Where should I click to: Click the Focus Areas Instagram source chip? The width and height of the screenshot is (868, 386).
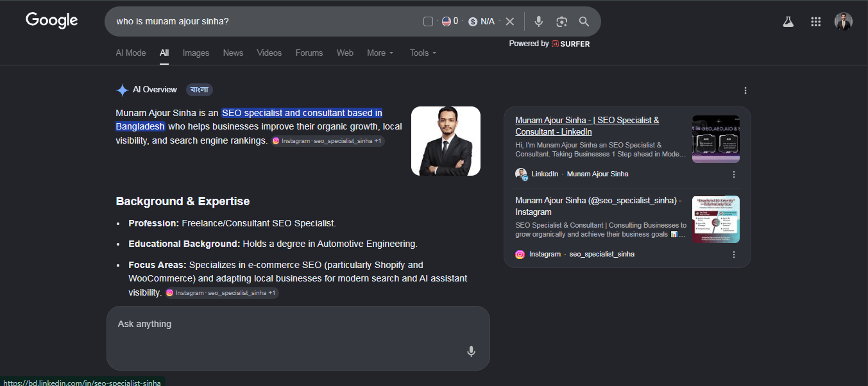pos(221,293)
